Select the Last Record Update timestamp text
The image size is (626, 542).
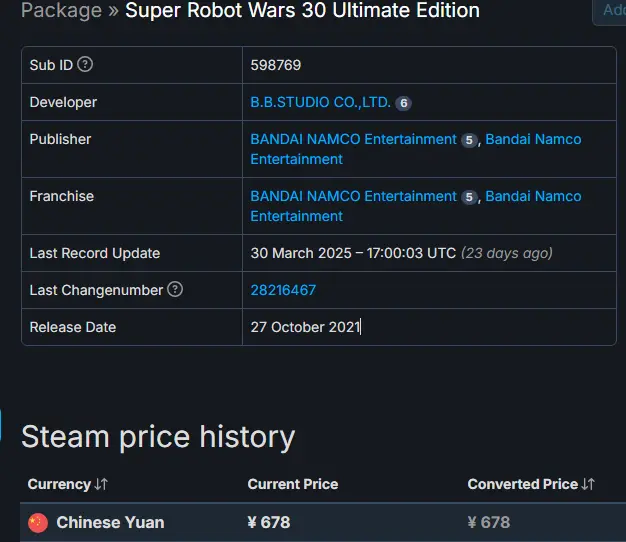pos(353,253)
